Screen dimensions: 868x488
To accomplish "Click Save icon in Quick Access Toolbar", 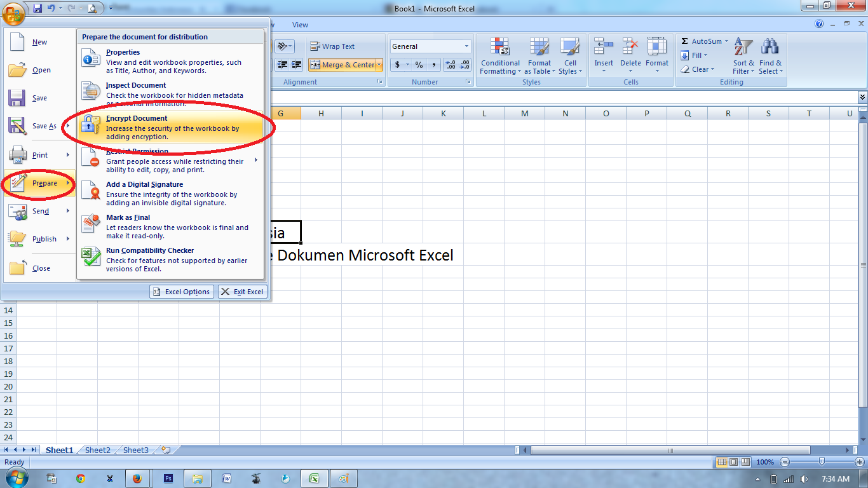I will [37, 8].
